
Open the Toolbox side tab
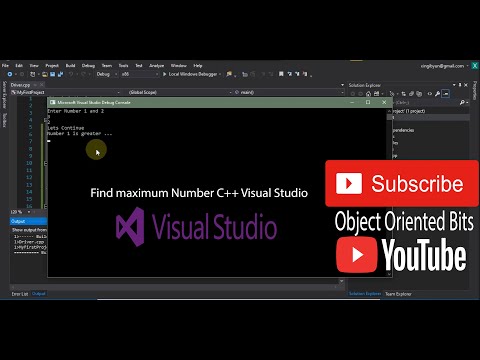[4, 120]
